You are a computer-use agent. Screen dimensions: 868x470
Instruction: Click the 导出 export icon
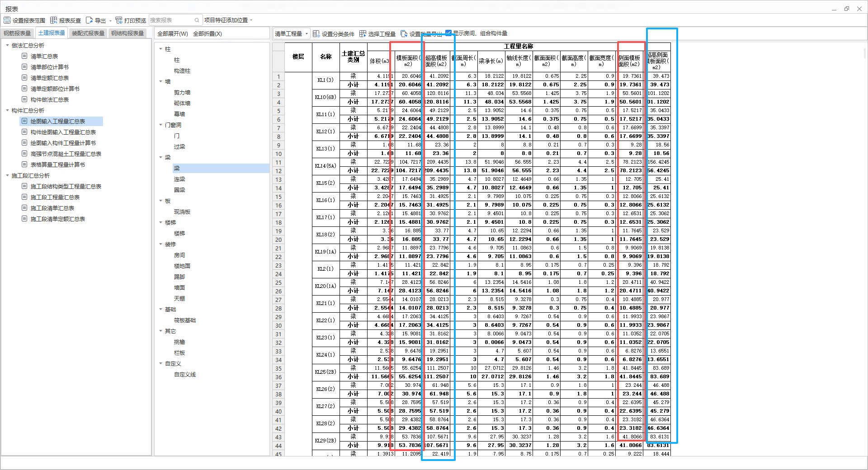pos(89,20)
